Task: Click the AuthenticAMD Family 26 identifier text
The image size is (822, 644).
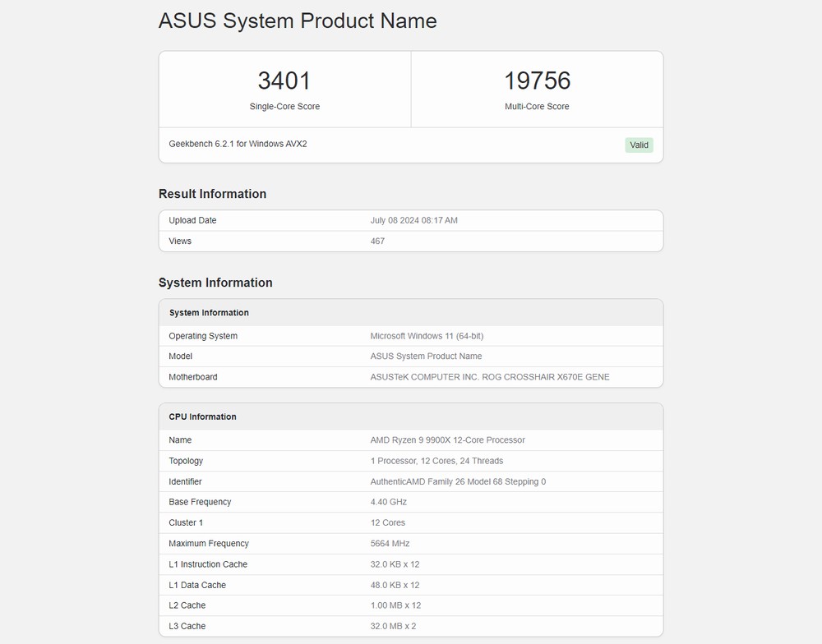Action: (x=458, y=481)
